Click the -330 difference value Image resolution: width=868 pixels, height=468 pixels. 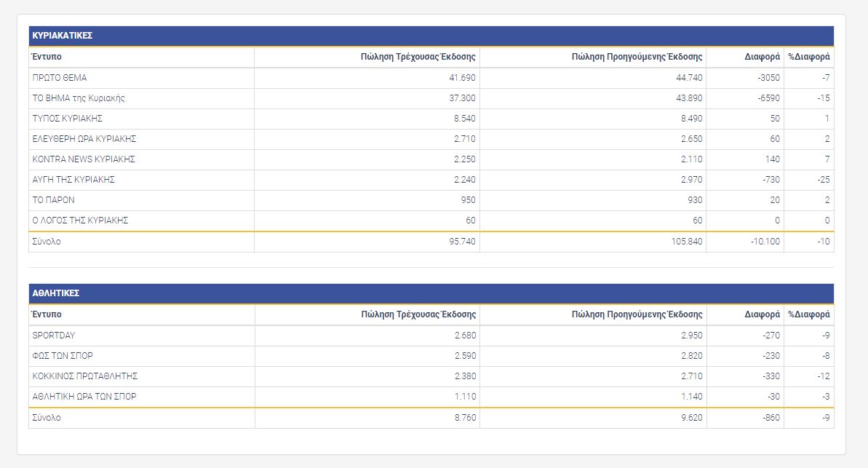click(771, 376)
